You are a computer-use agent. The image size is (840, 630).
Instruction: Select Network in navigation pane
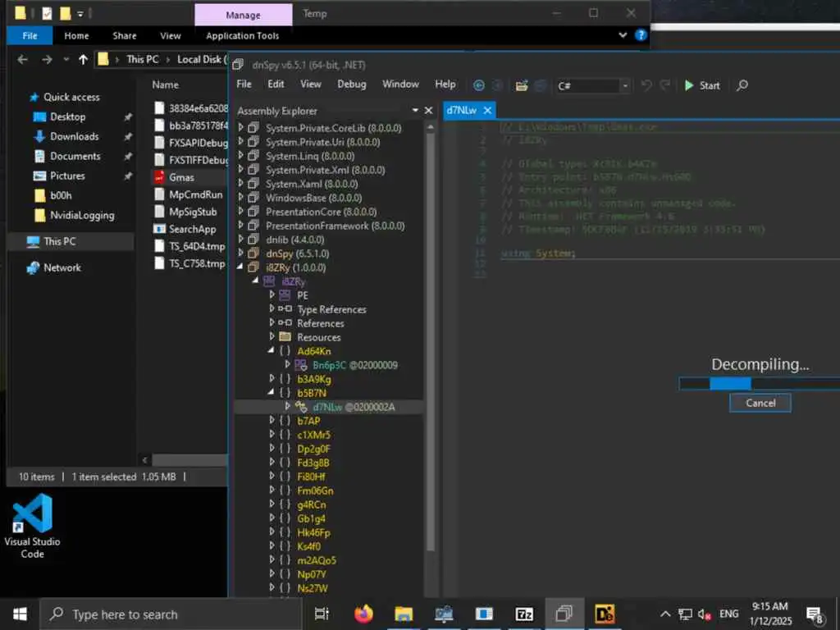pos(62,268)
